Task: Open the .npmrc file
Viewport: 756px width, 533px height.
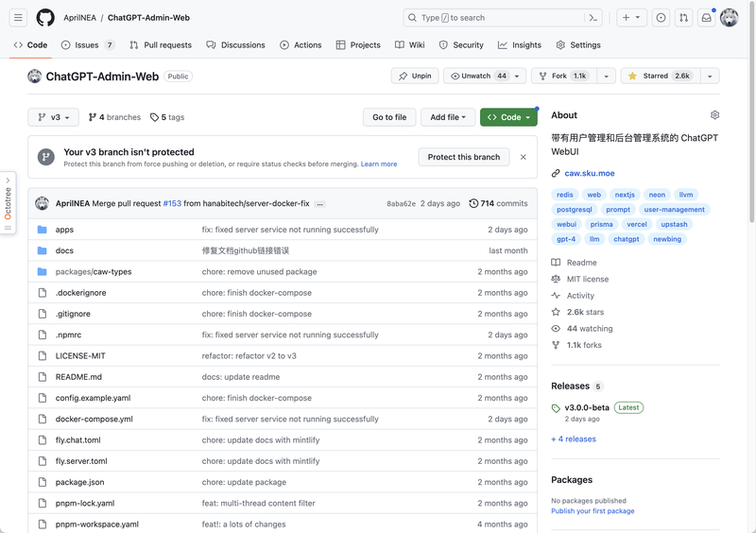Action: (68, 335)
